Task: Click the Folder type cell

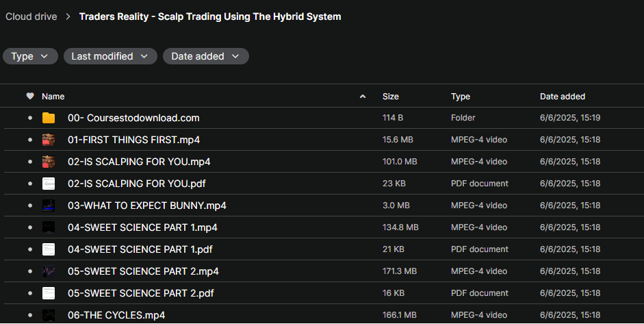Action: (463, 118)
